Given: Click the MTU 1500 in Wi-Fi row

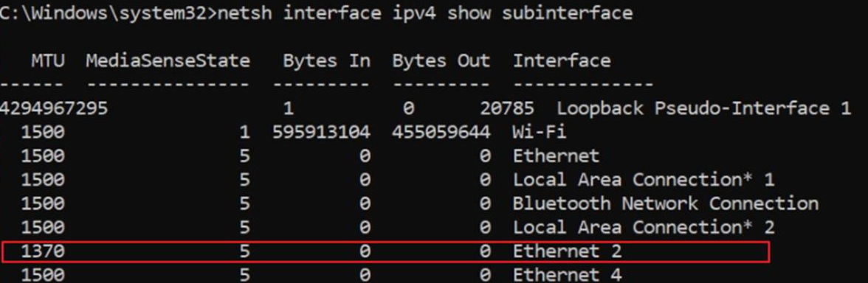Looking at the screenshot, I should click(43, 132).
